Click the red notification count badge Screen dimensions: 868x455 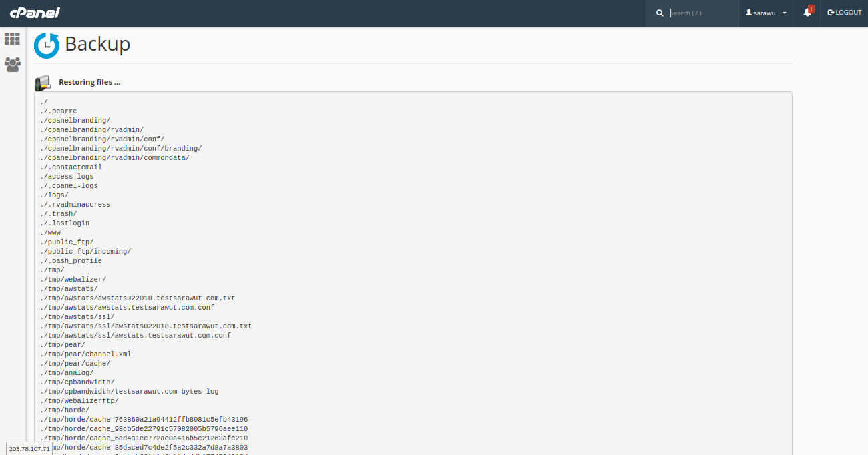point(811,9)
